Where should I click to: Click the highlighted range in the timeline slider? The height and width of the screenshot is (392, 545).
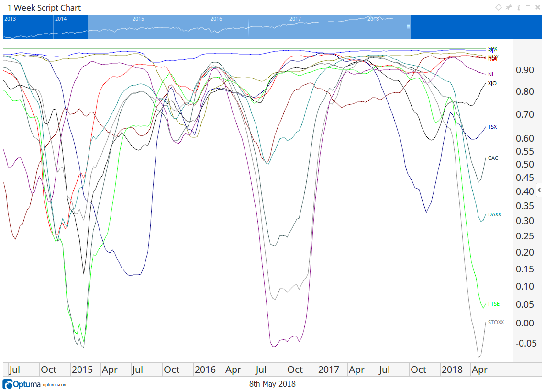[x=249, y=27]
